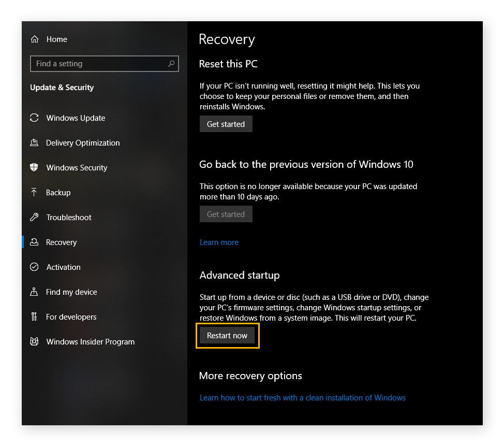Click the Recovery icon in sidebar
Image resolution: width=504 pixels, height=446 pixels.
pyautogui.click(x=34, y=242)
